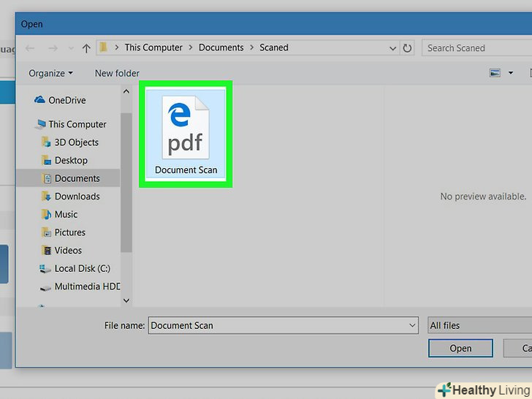Click the Desktop folder icon

click(46, 160)
